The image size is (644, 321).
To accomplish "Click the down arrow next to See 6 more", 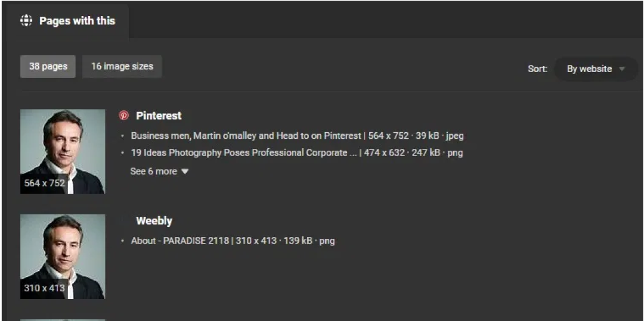I will click(x=185, y=172).
